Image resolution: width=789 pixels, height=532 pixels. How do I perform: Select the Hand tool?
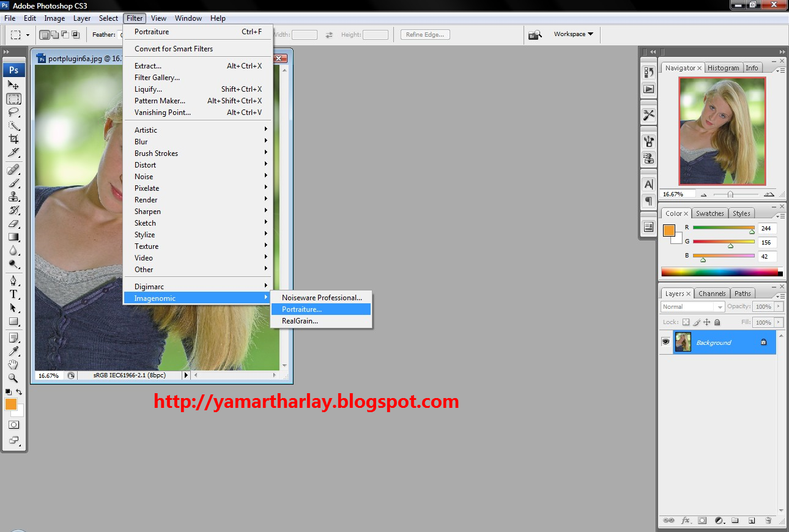coord(13,364)
